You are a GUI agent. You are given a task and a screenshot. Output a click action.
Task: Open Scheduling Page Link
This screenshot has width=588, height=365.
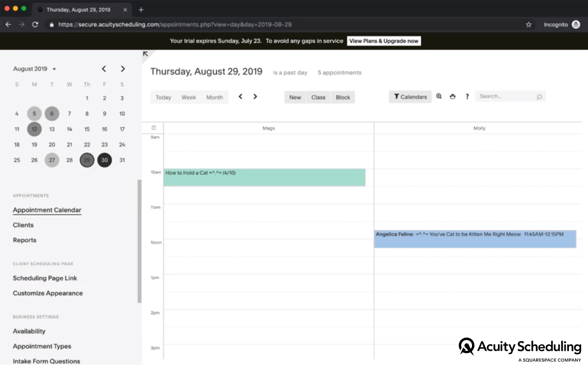[45, 278]
